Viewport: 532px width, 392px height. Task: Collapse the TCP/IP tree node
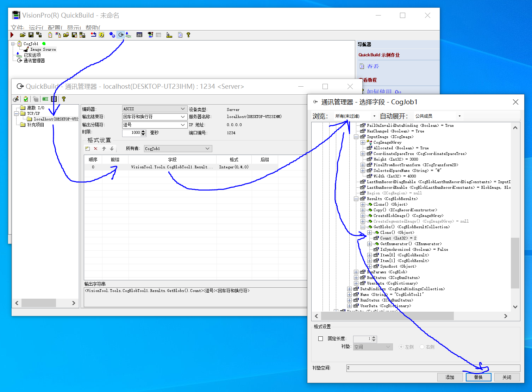16,113
